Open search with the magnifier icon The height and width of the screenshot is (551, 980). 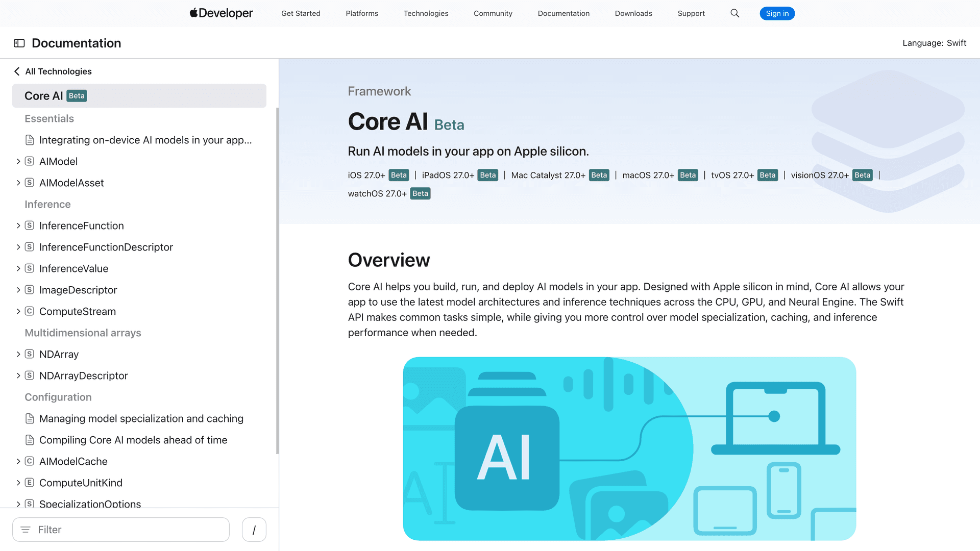(x=734, y=13)
